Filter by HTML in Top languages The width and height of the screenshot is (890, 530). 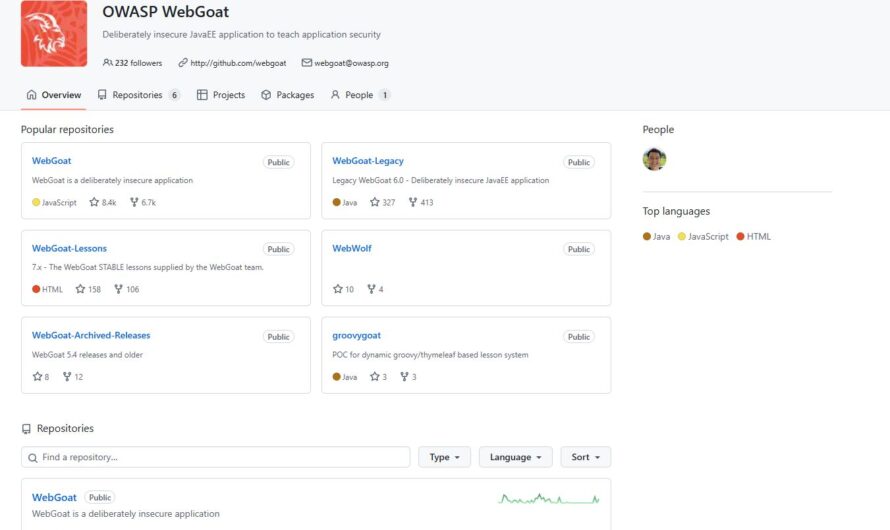pos(753,237)
